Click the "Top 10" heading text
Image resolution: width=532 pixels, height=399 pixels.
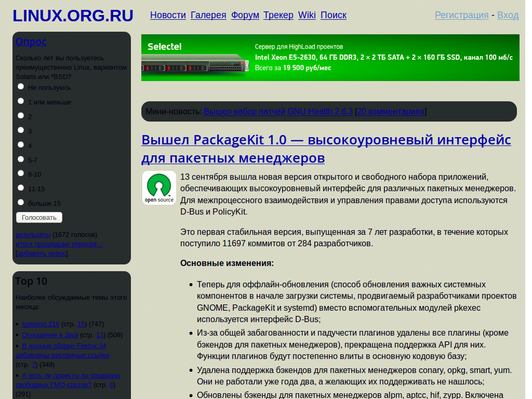click(31, 281)
